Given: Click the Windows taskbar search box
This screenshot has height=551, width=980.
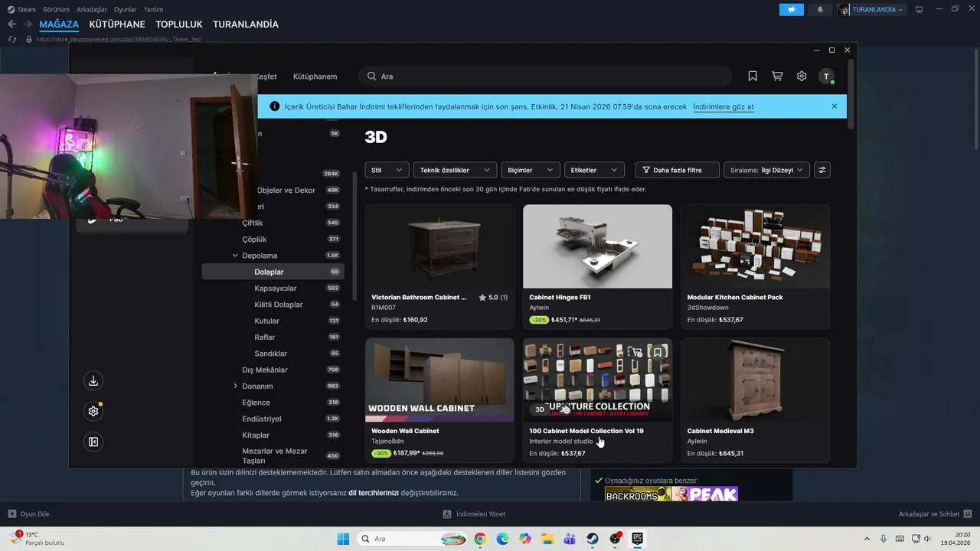Looking at the screenshot, I should (x=411, y=539).
